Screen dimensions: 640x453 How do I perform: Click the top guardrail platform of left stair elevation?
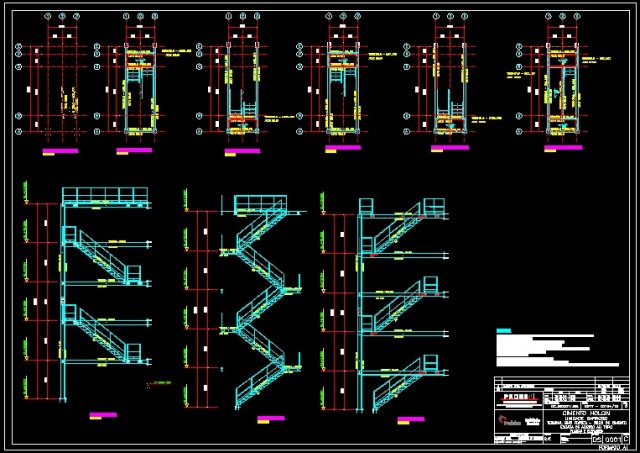coord(106,196)
